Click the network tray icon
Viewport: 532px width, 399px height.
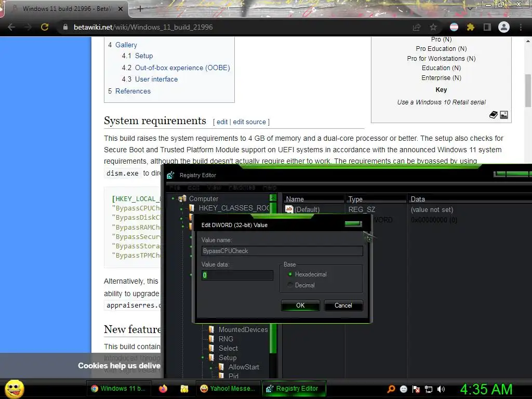coord(429,389)
